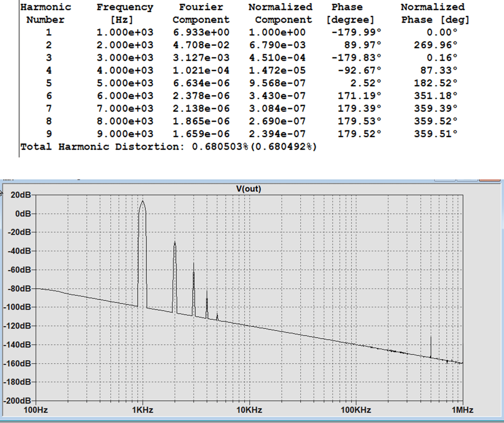
Task: Select Fourier component value 4.708e-02
Action: pos(201,45)
